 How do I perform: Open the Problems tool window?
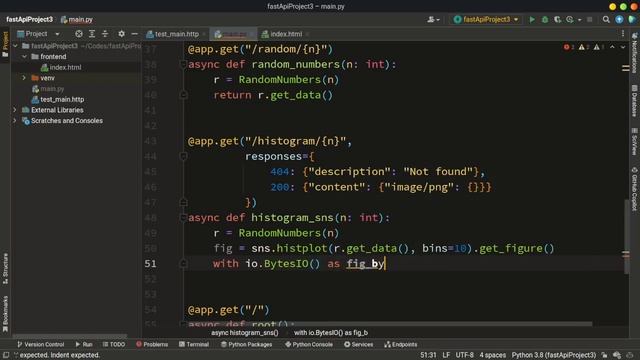pyautogui.click(x=151, y=344)
